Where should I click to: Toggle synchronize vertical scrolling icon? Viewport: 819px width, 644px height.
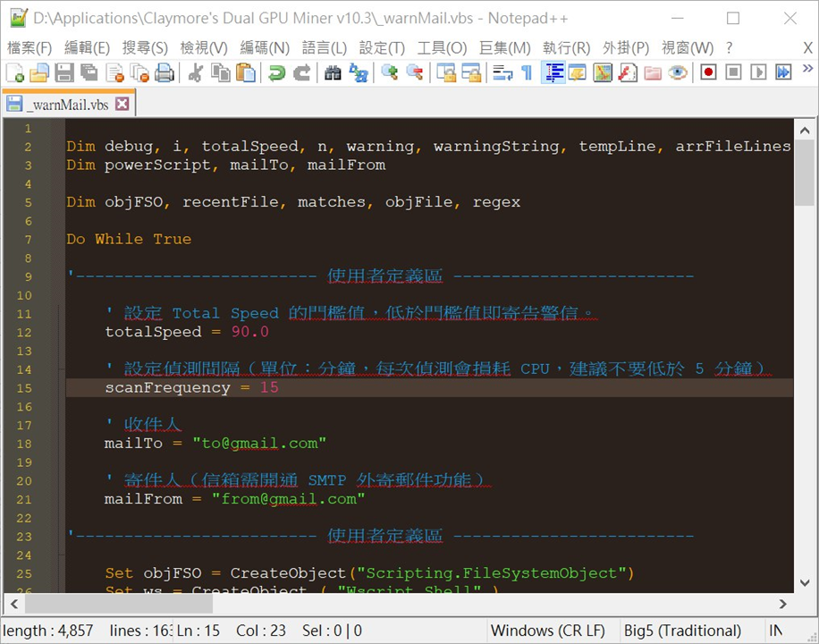(x=446, y=72)
